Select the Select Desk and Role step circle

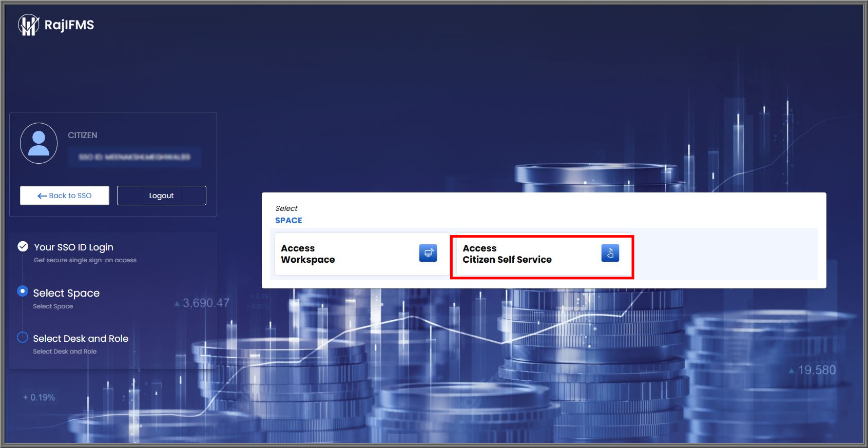pos(23,337)
